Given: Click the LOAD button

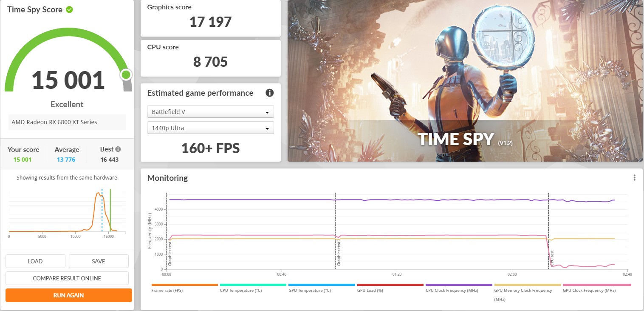Looking at the screenshot, I should click(35, 261).
